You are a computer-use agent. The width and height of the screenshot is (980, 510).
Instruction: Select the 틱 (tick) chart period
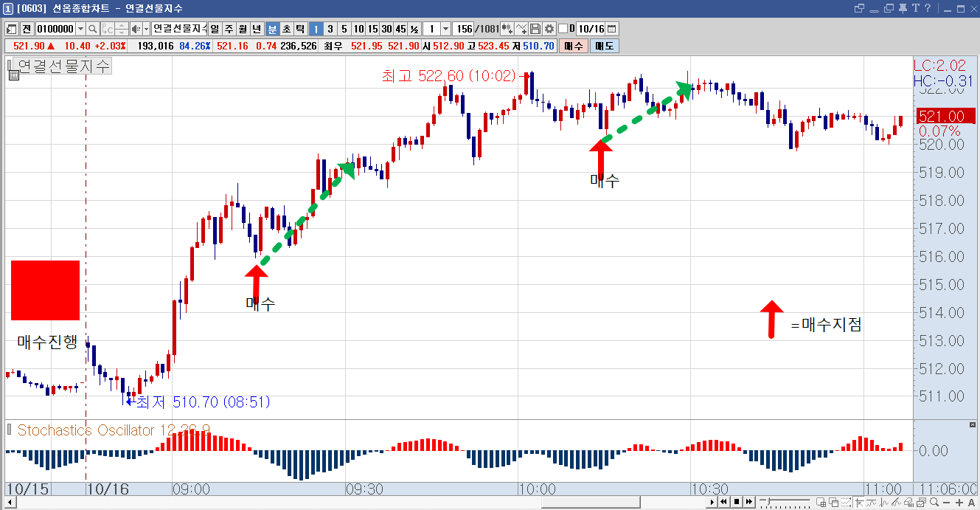(300, 29)
